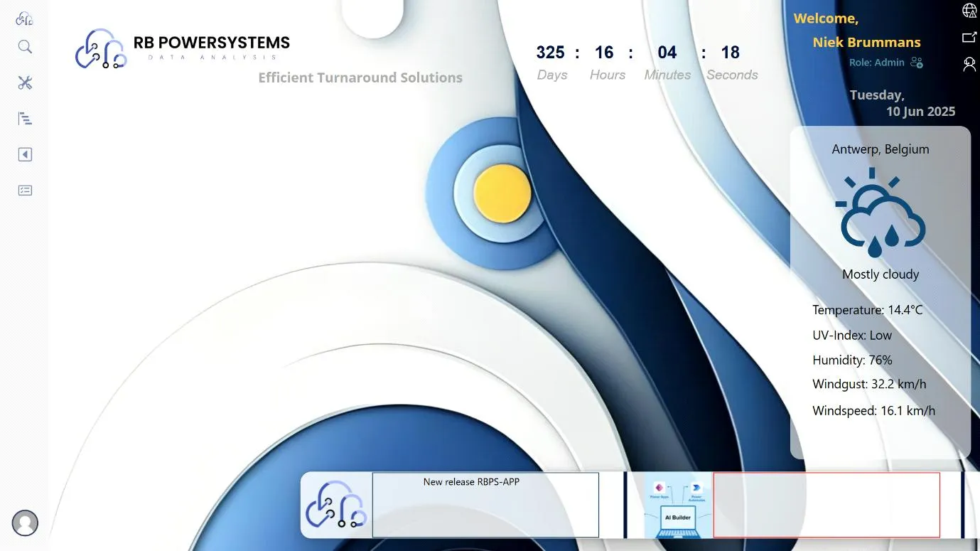The width and height of the screenshot is (980, 551).
Task: Click the '16' hours countdown value
Action: pos(604,53)
